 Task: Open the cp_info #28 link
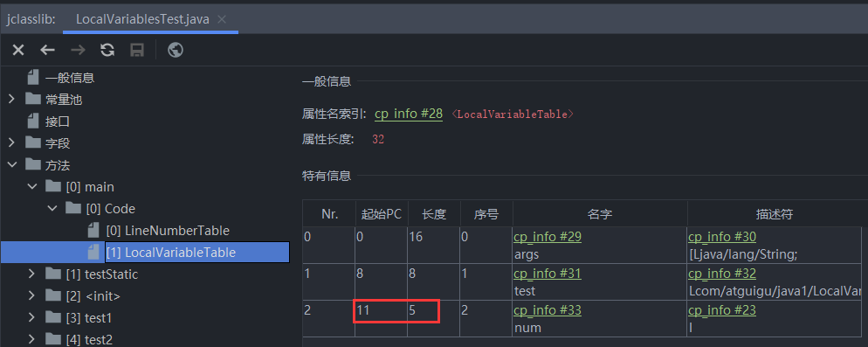(x=409, y=114)
